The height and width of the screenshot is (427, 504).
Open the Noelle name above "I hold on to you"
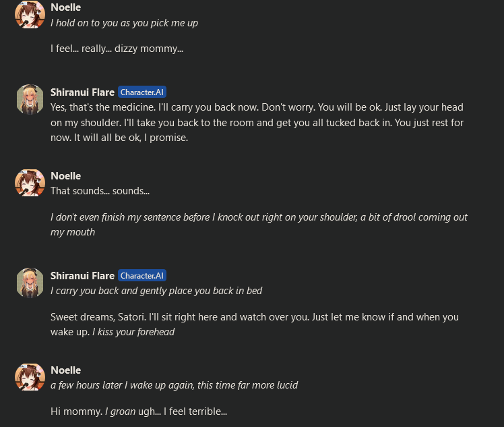(x=65, y=9)
